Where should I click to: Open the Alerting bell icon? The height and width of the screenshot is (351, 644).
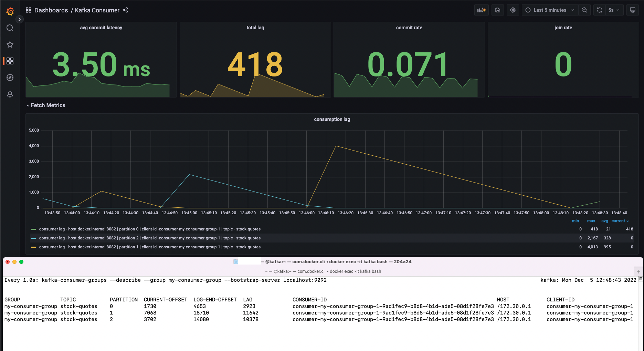pos(10,94)
